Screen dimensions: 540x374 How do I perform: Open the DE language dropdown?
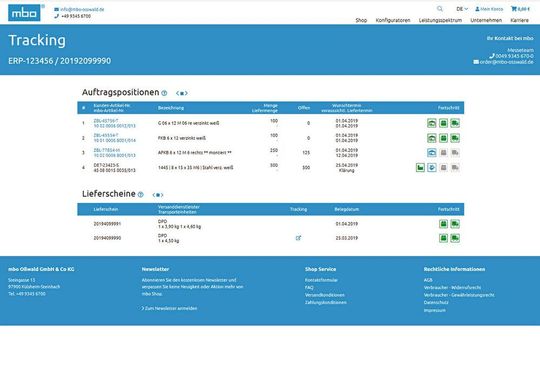click(462, 9)
